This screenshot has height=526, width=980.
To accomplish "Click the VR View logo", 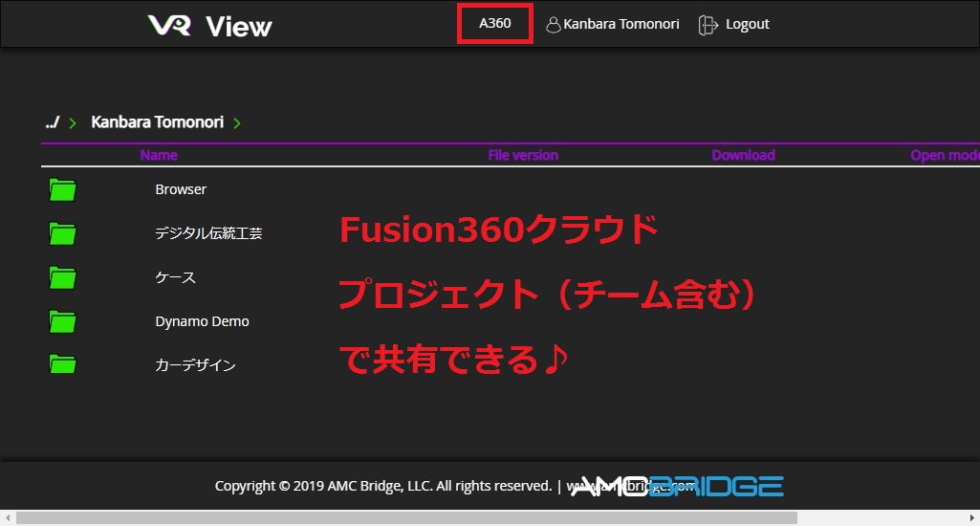I will pyautogui.click(x=209, y=26).
